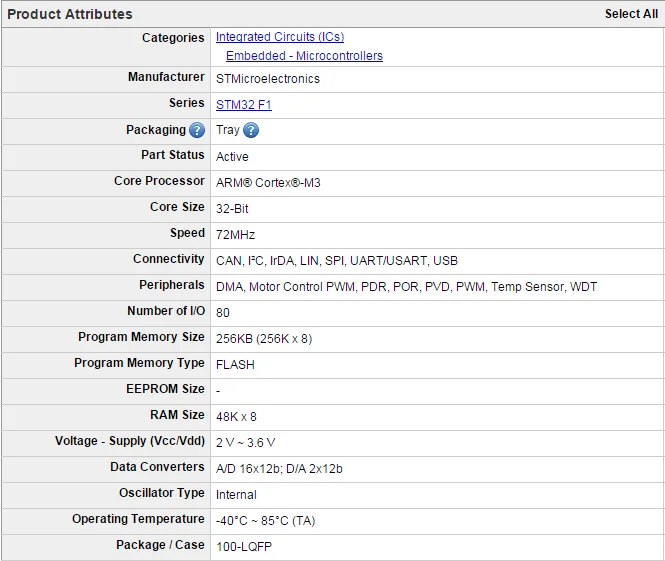Click the help icon beside the Packaging label
The width and height of the screenshot is (665, 561).
[x=197, y=131]
